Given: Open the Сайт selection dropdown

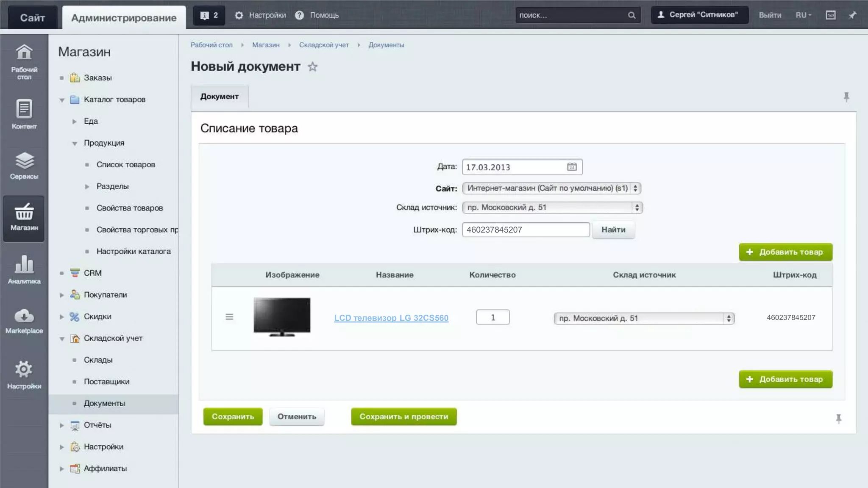Looking at the screenshot, I should 551,188.
